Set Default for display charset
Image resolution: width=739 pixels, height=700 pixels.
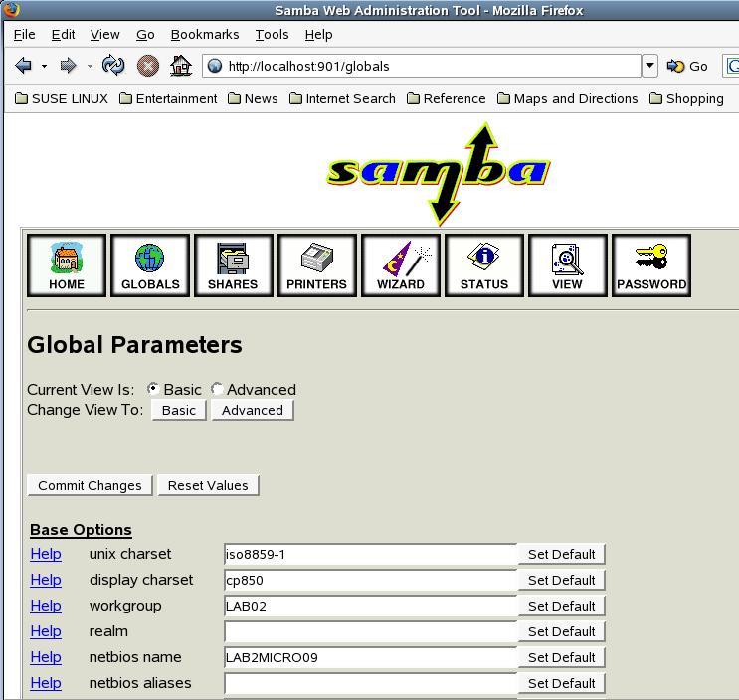coord(561,581)
